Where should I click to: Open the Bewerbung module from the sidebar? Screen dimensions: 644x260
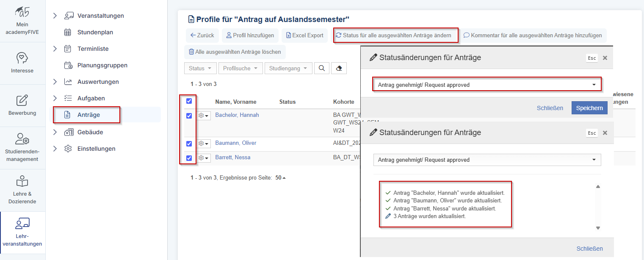pos(22,104)
